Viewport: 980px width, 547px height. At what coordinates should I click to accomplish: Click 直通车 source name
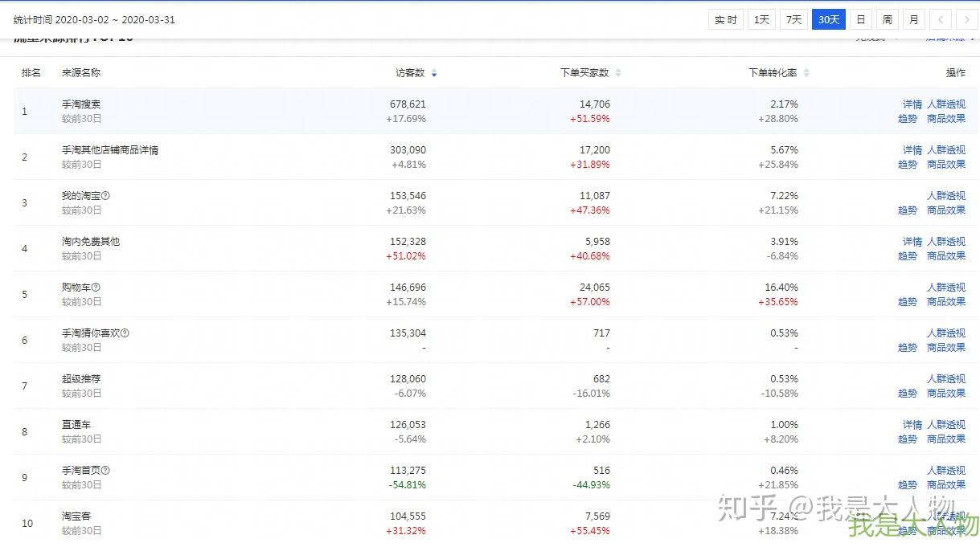point(76,425)
